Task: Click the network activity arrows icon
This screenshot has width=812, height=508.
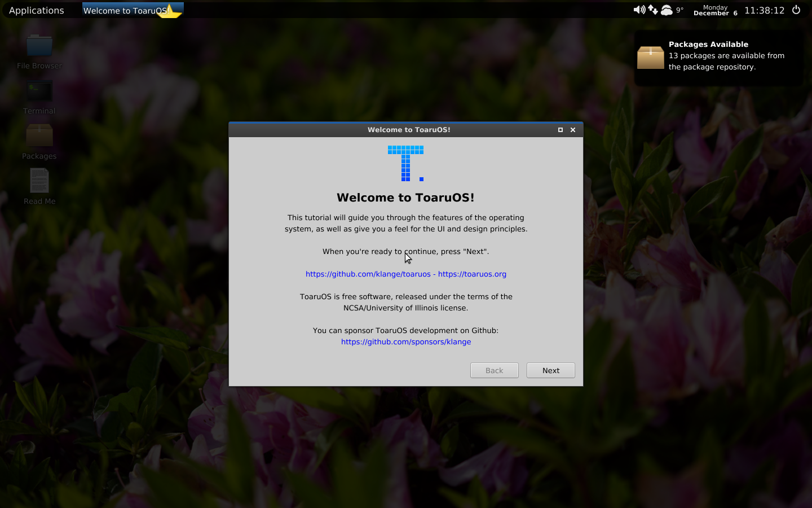Action: point(652,10)
